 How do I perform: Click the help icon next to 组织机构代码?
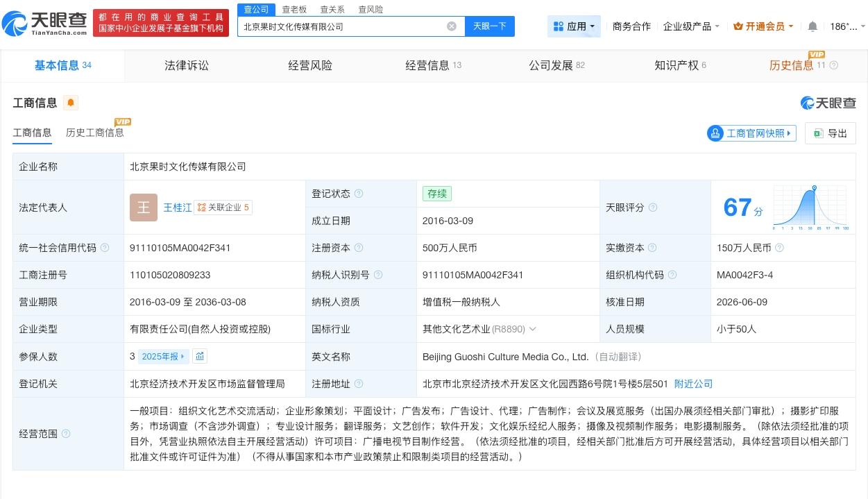(x=672, y=275)
